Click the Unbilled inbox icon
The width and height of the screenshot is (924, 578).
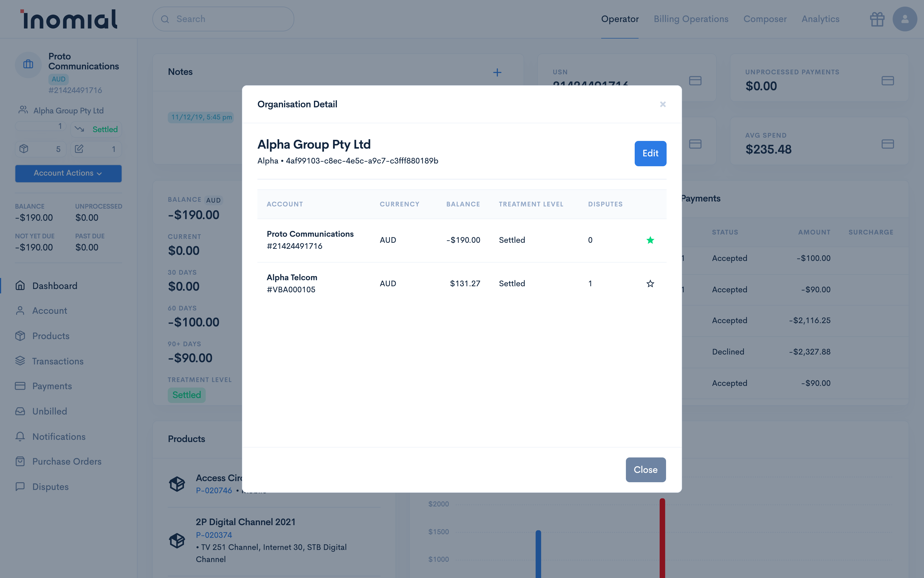tap(20, 411)
